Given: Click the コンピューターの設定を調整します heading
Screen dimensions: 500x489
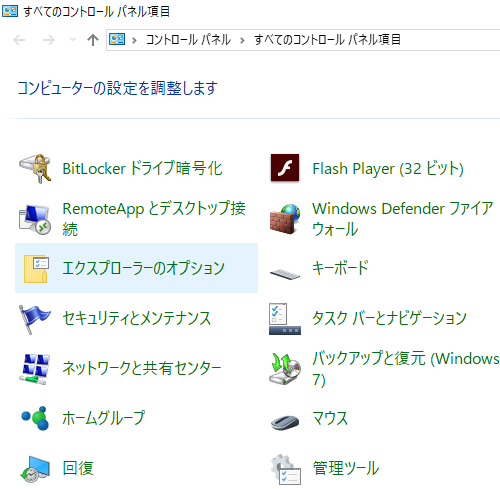Looking at the screenshot, I should [x=117, y=88].
